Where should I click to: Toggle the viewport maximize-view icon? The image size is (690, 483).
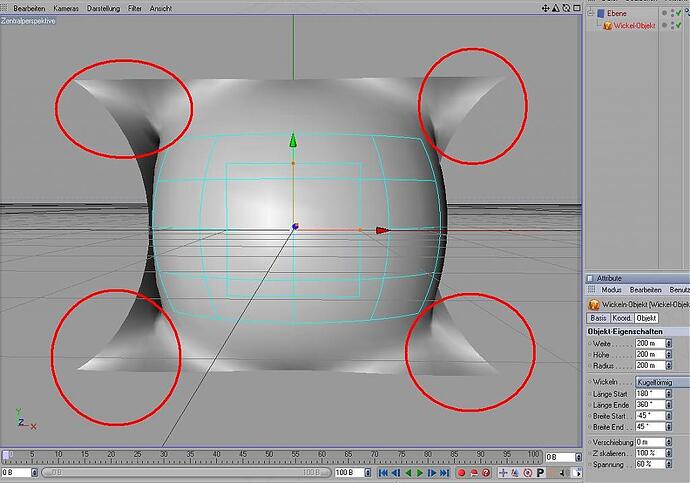coord(576,8)
